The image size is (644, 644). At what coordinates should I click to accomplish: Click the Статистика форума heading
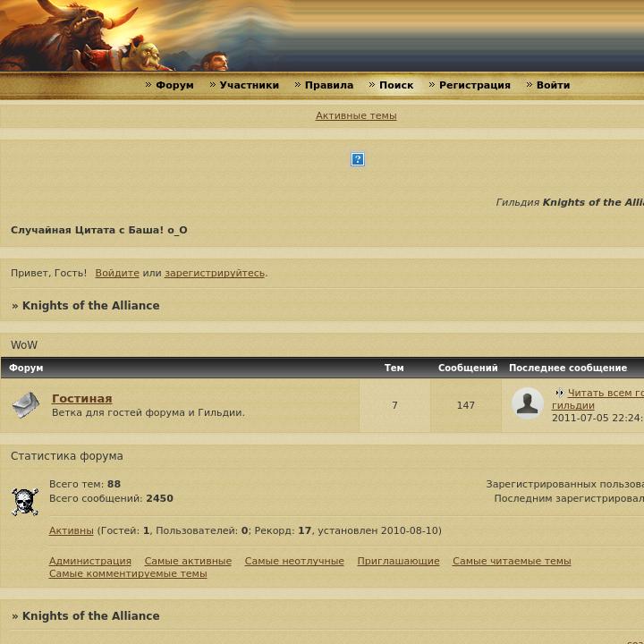tap(67, 456)
